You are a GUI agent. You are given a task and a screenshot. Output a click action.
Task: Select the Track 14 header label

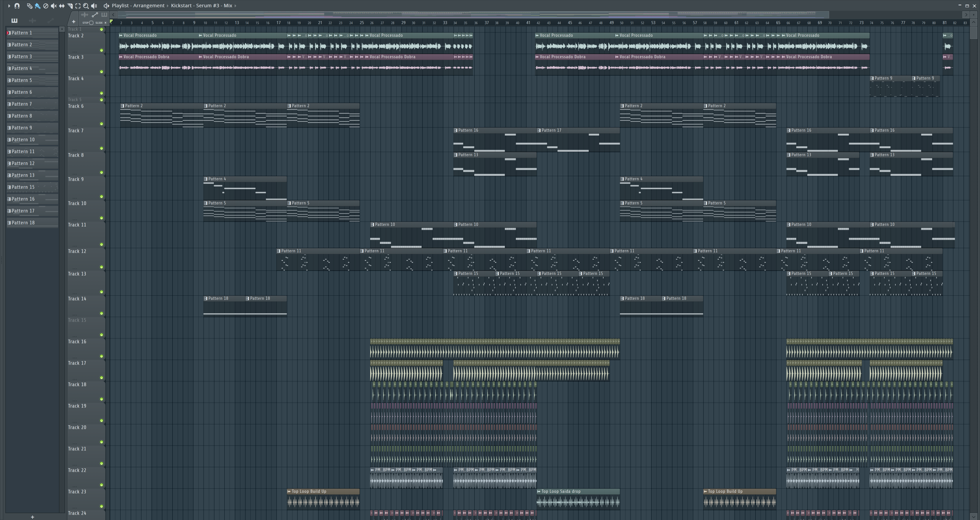[x=77, y=299]
